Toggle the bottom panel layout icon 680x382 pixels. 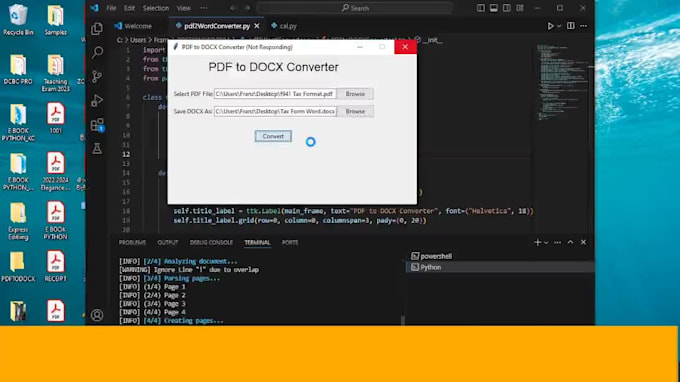click(494, 8)
